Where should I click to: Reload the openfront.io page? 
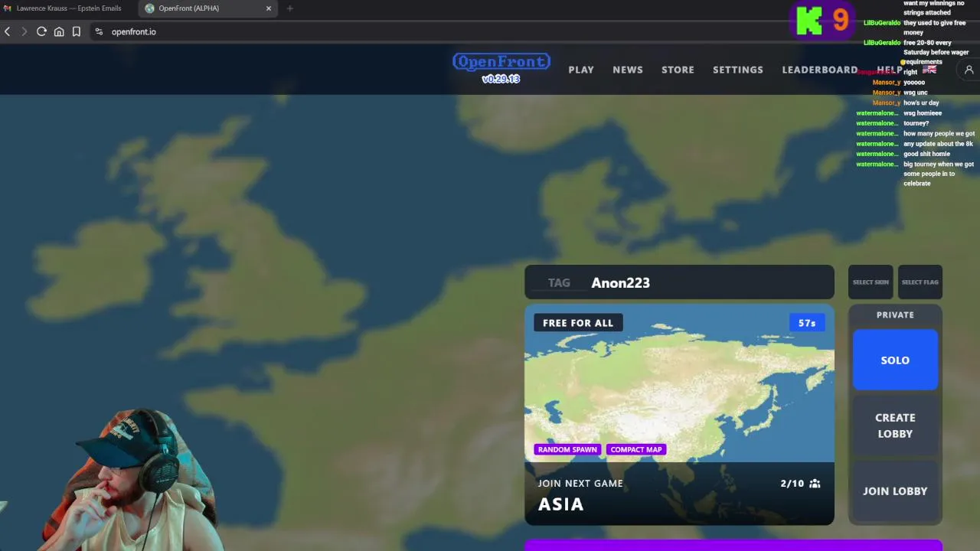coord(41,31)
